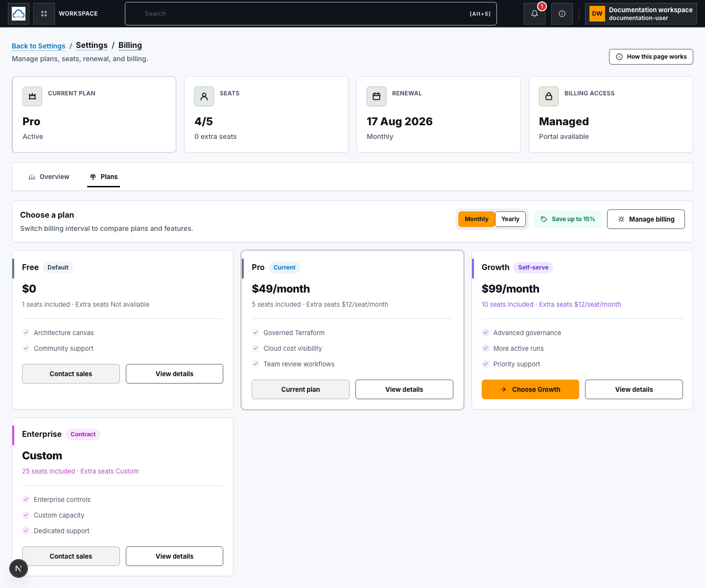
Task: Click the Contract badge on Enterprise
Action: pyautogui.click(x=83, y=434)
